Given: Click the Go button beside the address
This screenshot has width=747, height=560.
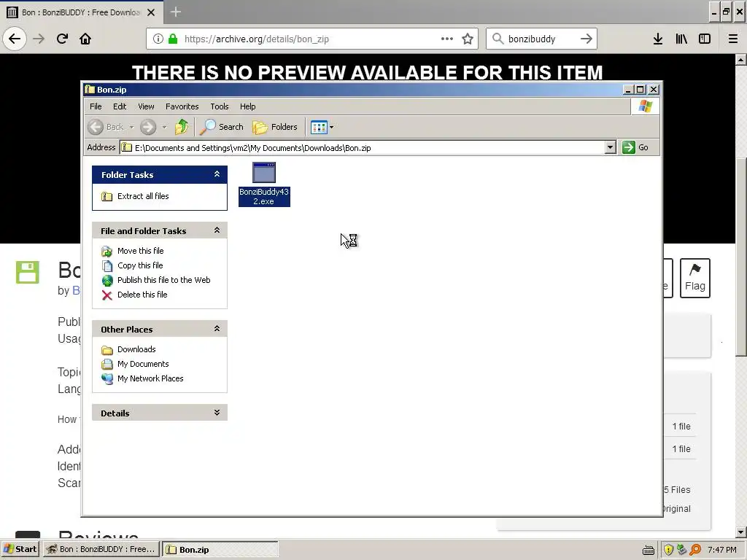Looking at the screenshot, I should (635, 147).
